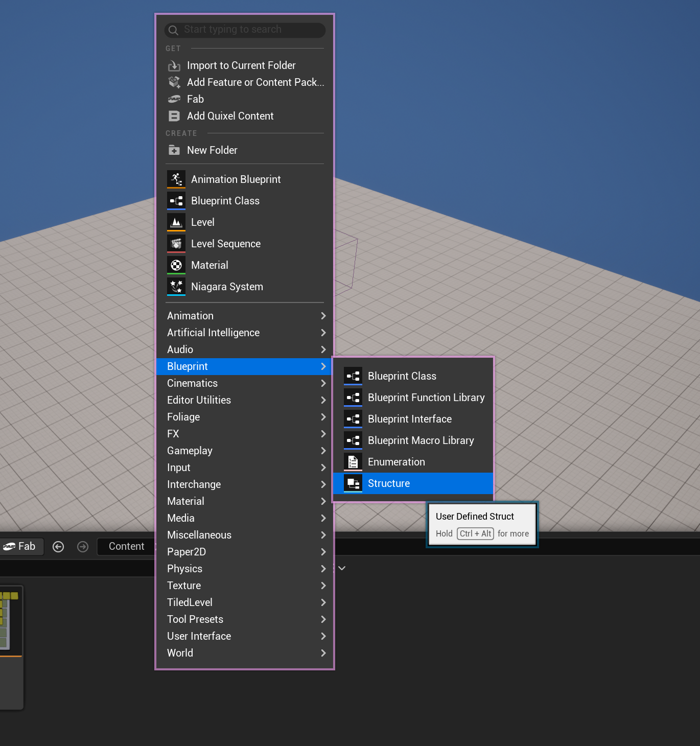Click the Import to Current Folder icon
This screenshot has height=746, width=700.
click(174, 65)
